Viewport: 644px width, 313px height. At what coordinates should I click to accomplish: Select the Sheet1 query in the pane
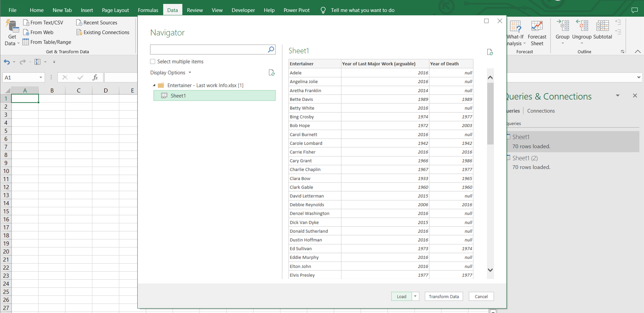tap(572, 142)
